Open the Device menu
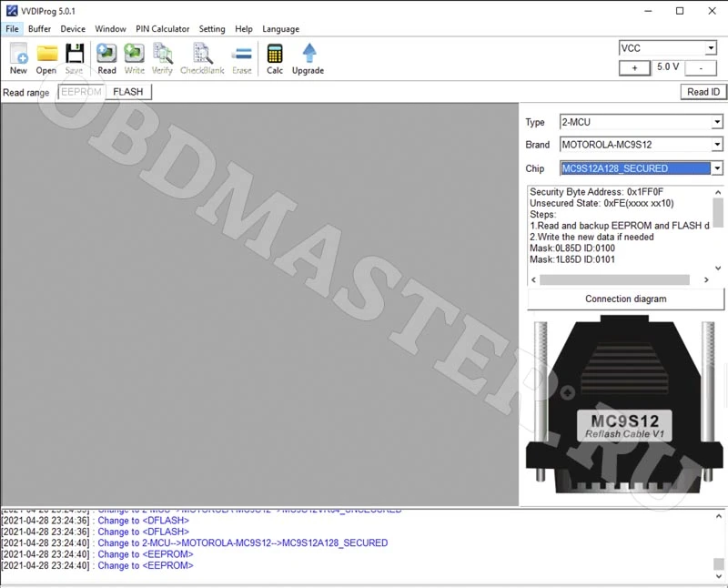This screenshot has height=588, width=728. tap(73, 29)
